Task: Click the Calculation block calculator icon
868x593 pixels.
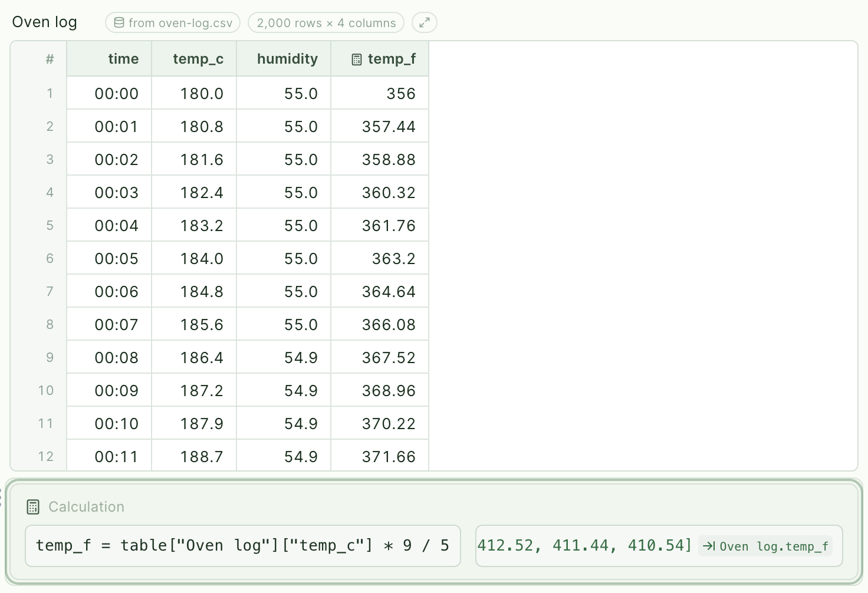Action: (33, 507)
